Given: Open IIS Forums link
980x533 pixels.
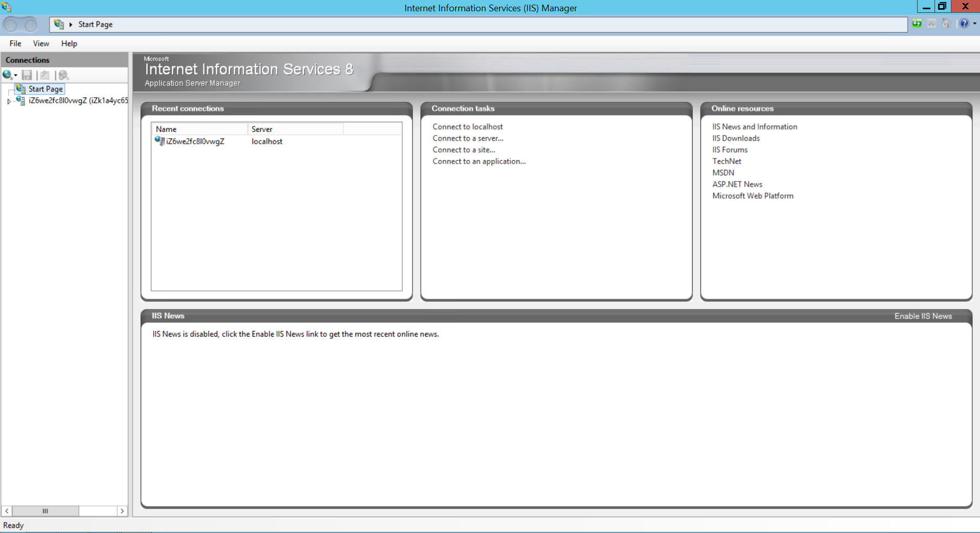Looking at the screenshot, I should coord(730,150).
